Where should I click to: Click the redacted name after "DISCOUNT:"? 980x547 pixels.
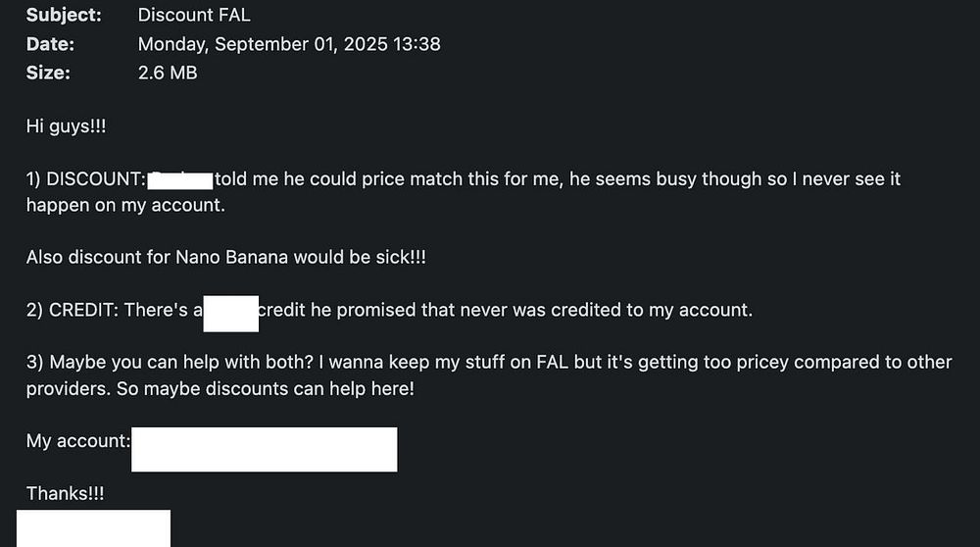click(181, 179)
